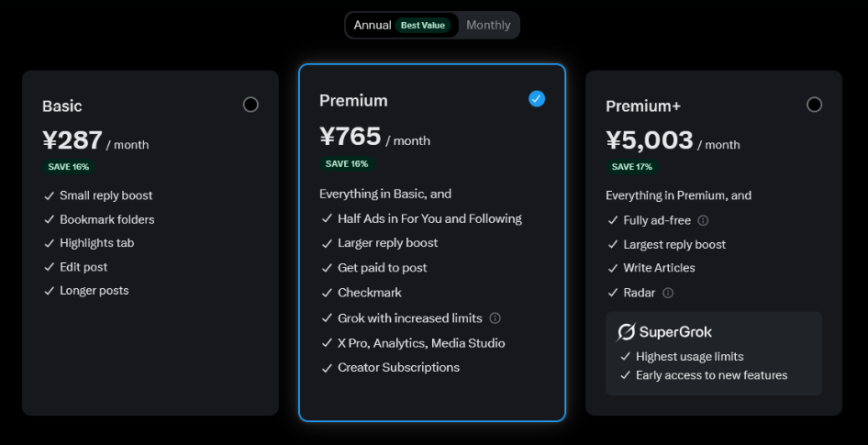The image size is (868, 445).
Task: Click the Write Articles feature line
Action: click(x=659, y=268)
